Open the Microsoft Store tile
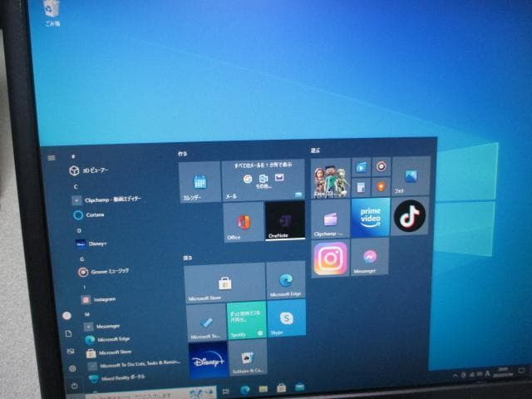532x399 pixels. [224, 283]
